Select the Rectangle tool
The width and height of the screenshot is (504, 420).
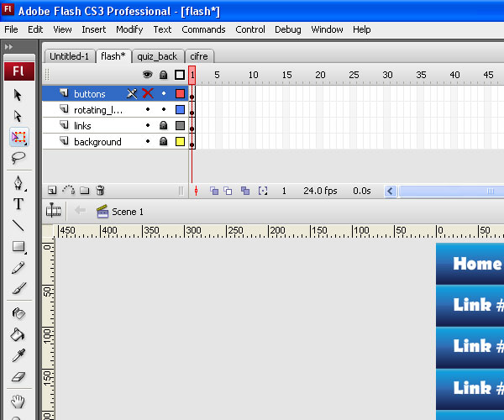[18, 247]
